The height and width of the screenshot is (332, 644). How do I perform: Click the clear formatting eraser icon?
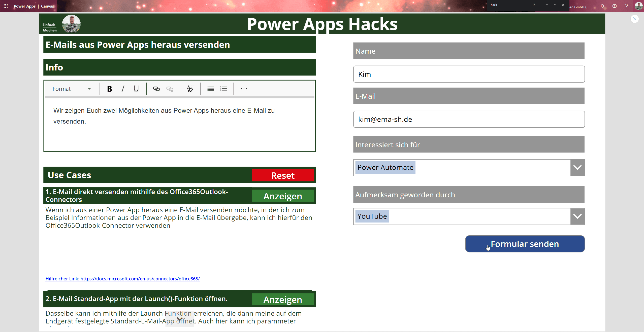(190, 89)
